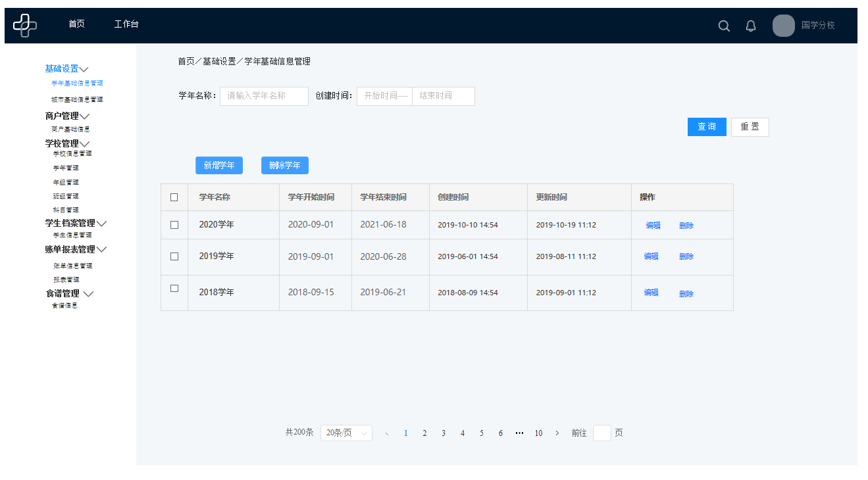This screenshot has width=868, height=480.
Task: Go to next page with the right pagination arrow
Action: click(557, 433)
